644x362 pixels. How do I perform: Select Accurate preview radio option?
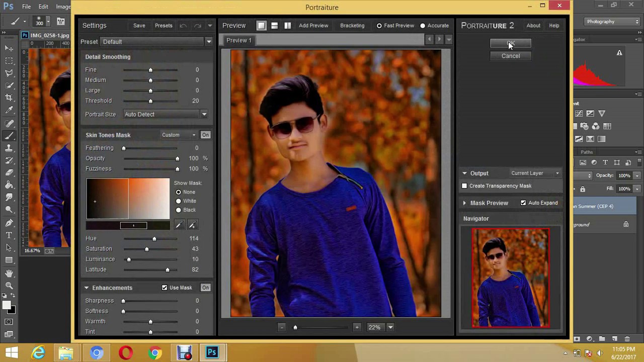tap(434, 26)
